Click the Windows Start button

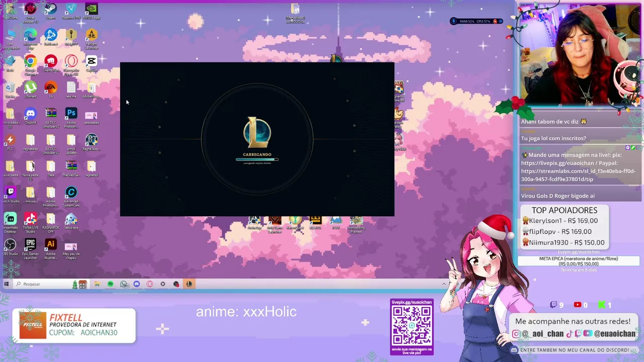6,284
